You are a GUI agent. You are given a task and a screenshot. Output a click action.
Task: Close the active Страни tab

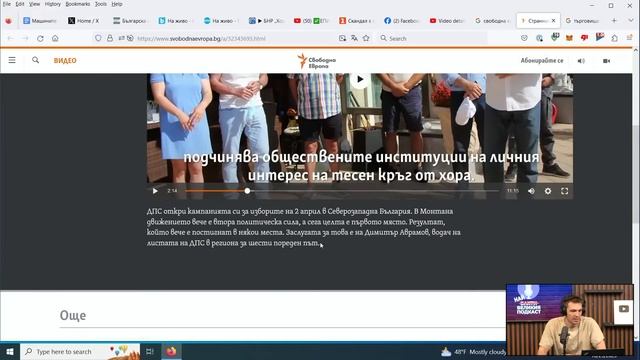pos(553,20)
